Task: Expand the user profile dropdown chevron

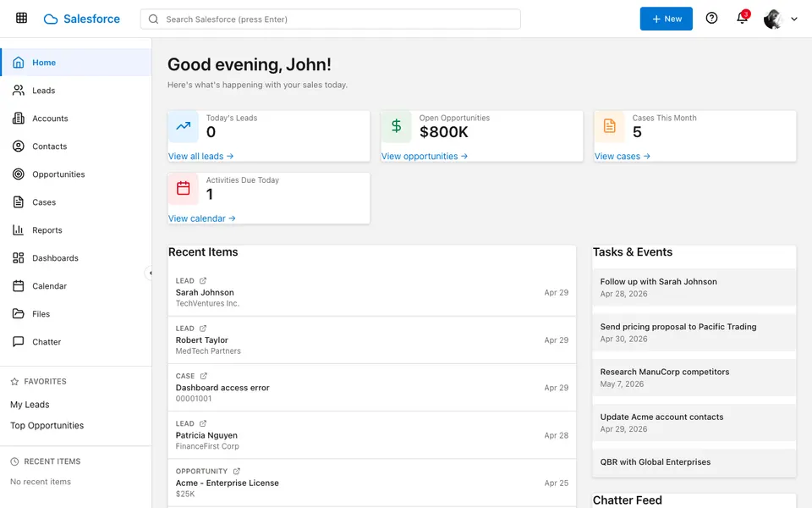Action: tap(794, 19)
